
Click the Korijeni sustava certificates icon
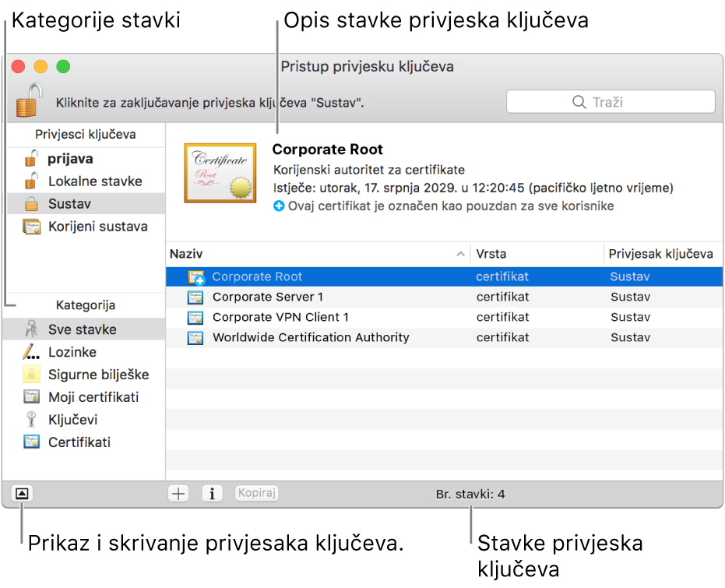pos(31,227)
